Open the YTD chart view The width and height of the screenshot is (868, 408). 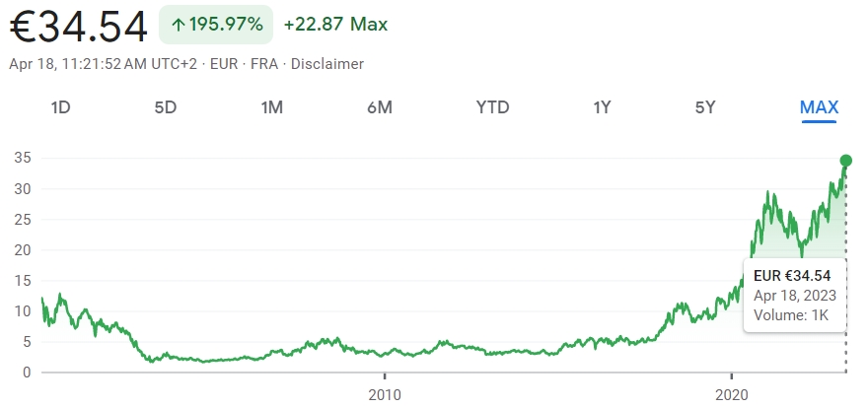(492, 107)
